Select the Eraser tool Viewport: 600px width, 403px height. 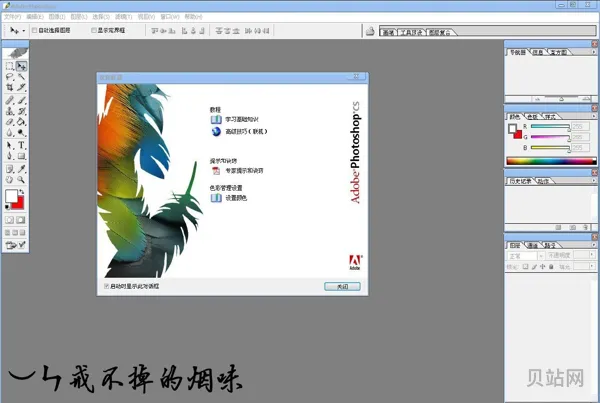click(x=10, y=122)
